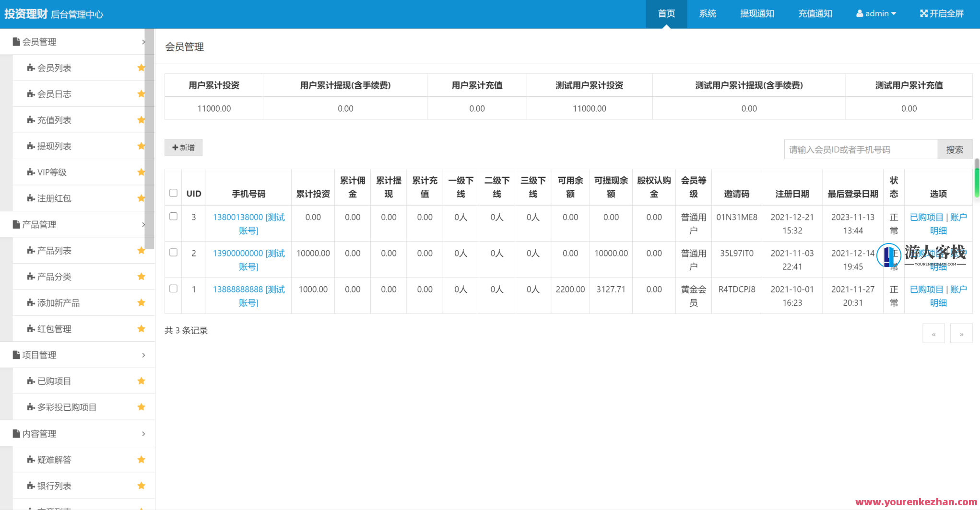The height and width of the screenshot is (510, 980).
Task: Check the box for UID 2 member
Action: [x=174, y=253]
